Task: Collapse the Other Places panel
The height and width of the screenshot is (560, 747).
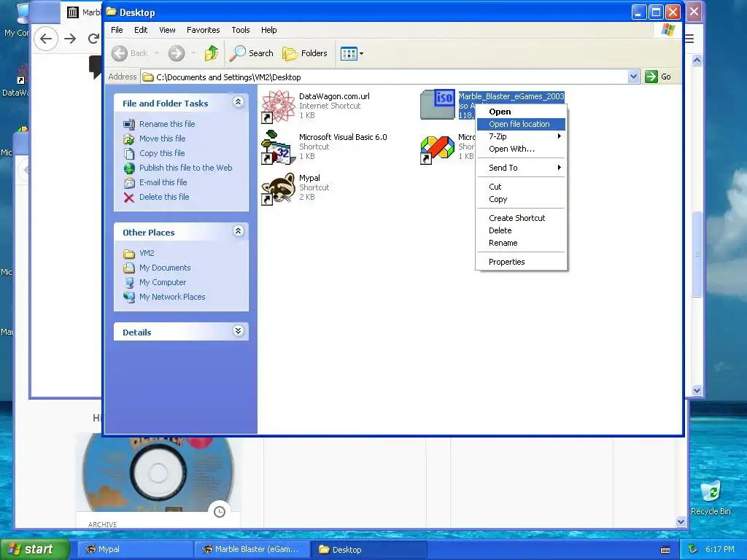Action: [x=239, y=231]
